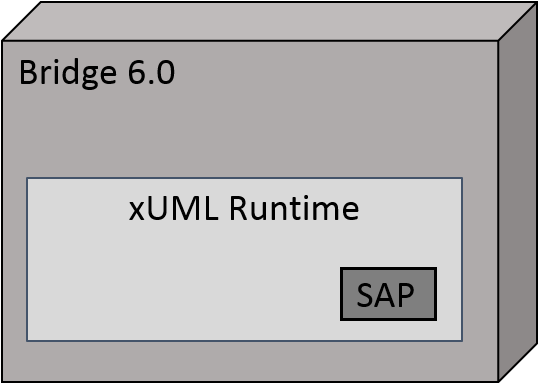This screenshot has height=384, width=539.
Task: Click the "SAP" text inside the box
Action: coord(385,295)
